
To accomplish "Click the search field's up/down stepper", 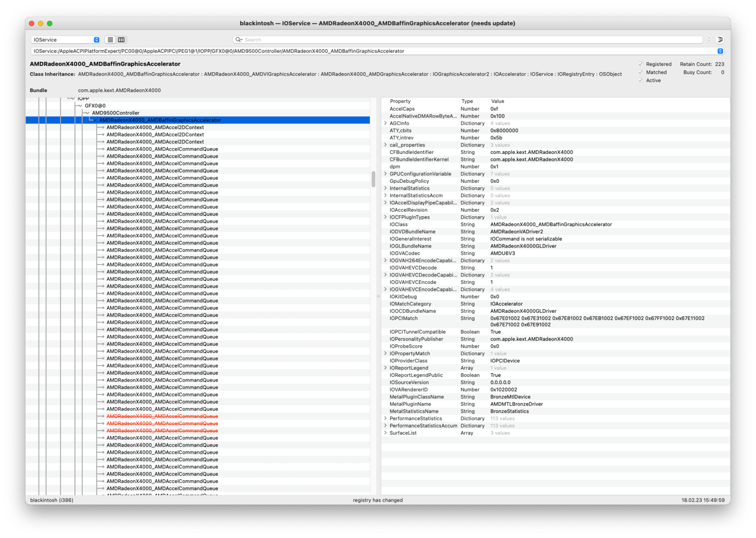I will tap(709, 40).
